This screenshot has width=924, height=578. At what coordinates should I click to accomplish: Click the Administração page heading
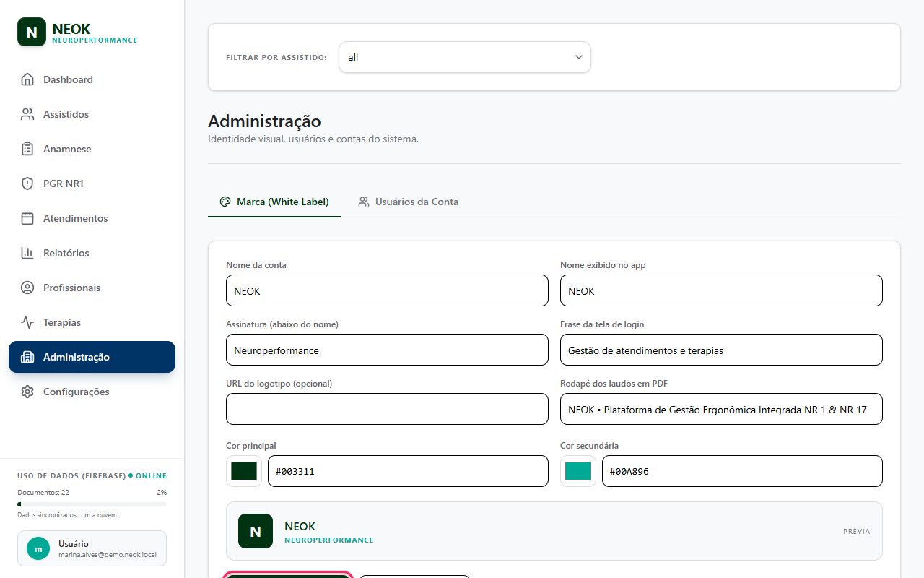pos(264,121)
